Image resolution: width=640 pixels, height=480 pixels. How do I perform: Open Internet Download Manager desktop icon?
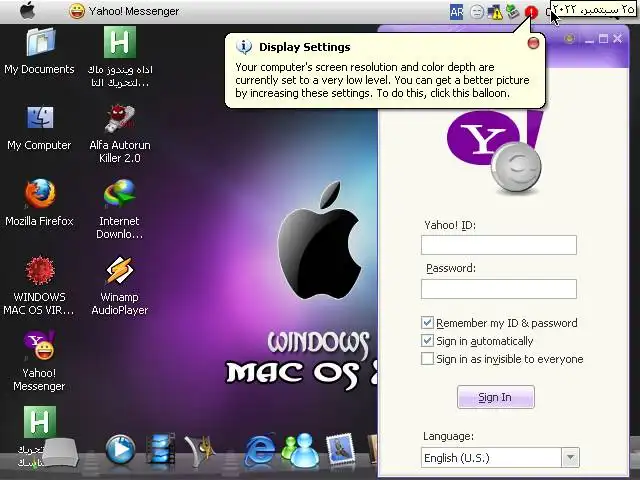120,209
